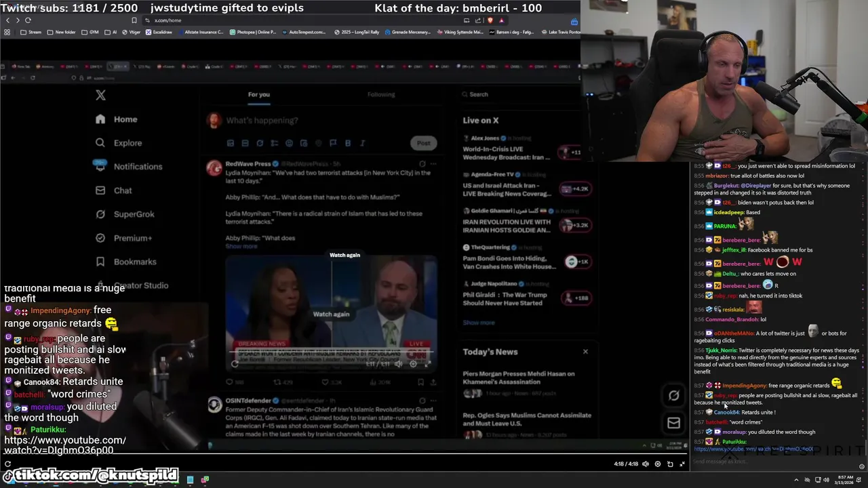Open the Stream bookmark folder
Image resolution: width=868 pixels, height=488 pixels.
tap(31, 32)
